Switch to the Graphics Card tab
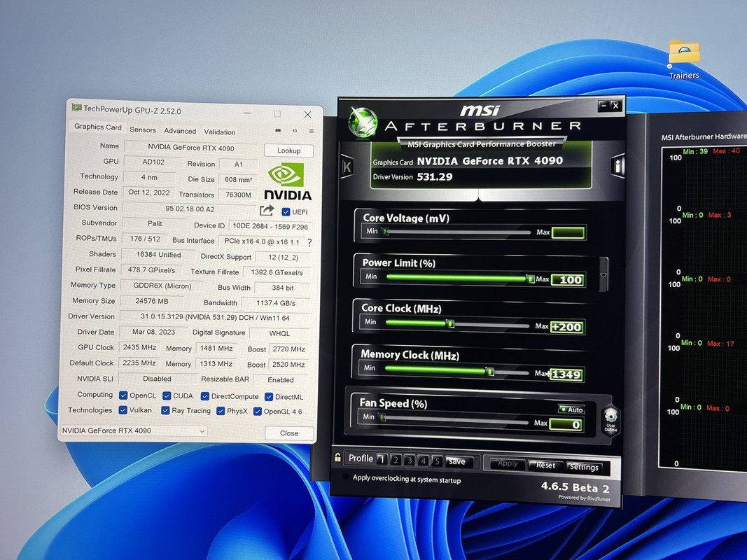 (x=97, y=127)
